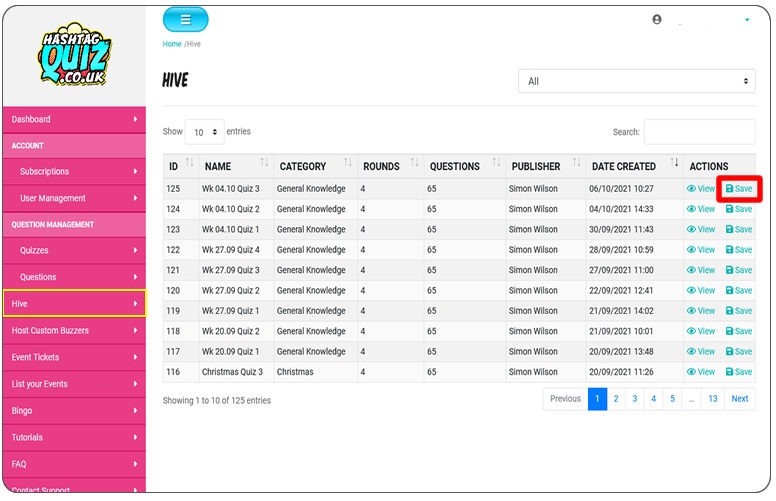This screenshot has width=776, height=501.
Task: Open Hive in the sidebar
Action: 74,304
